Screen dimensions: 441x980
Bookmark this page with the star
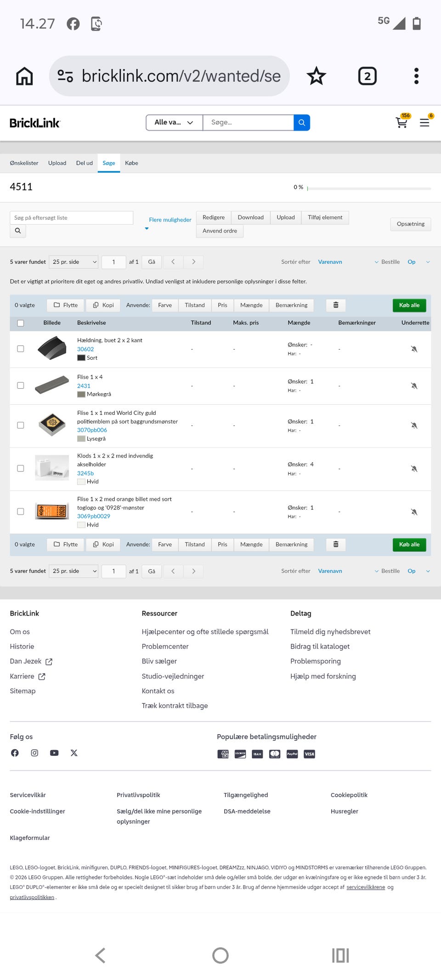point(317,76)
